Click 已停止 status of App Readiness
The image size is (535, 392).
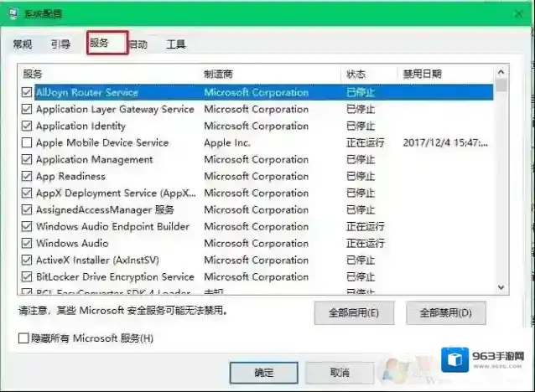tap(361, 176)
